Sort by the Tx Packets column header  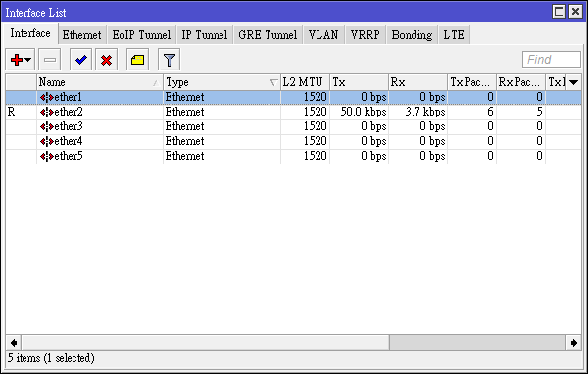point(471,82)
